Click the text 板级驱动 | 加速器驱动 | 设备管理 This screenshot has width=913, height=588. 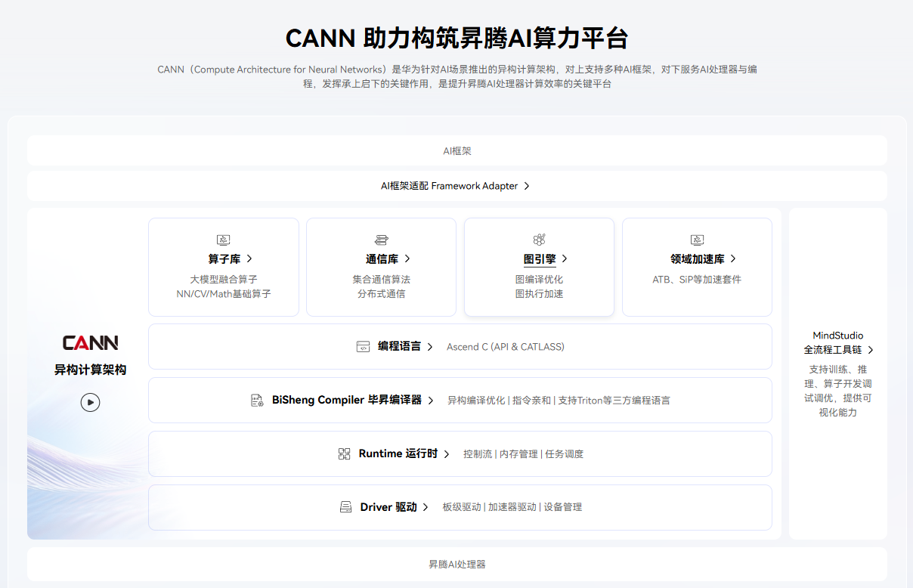[512, 507]
